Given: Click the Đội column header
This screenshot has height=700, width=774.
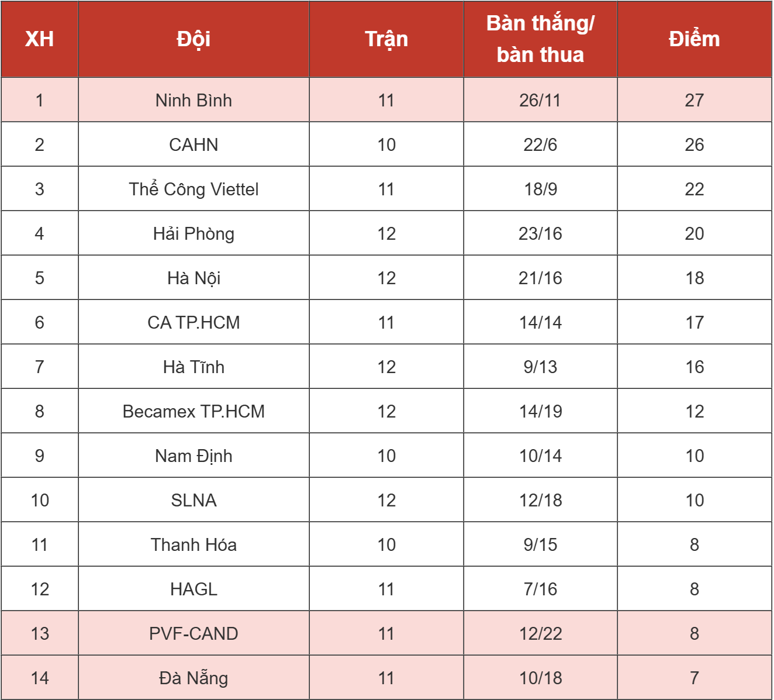Looking at the screenshot, I should pos(193,39).
